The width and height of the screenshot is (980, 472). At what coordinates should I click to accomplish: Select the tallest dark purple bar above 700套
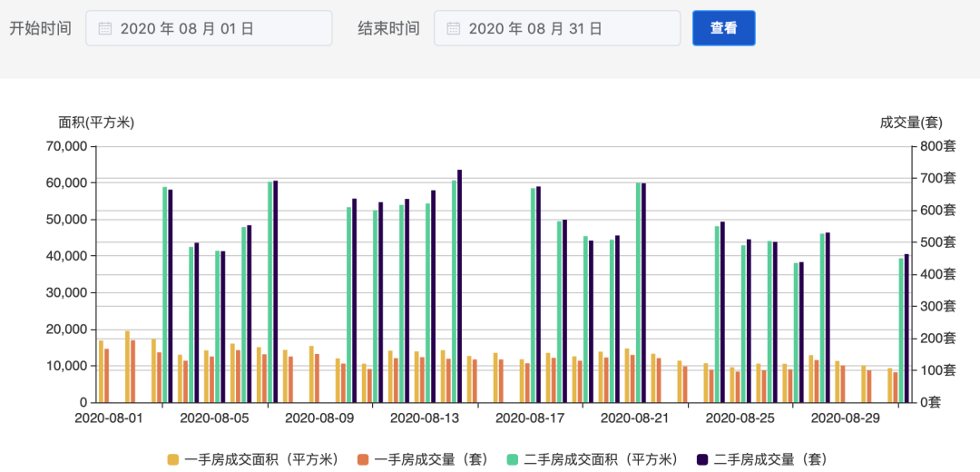click(459, 286)
